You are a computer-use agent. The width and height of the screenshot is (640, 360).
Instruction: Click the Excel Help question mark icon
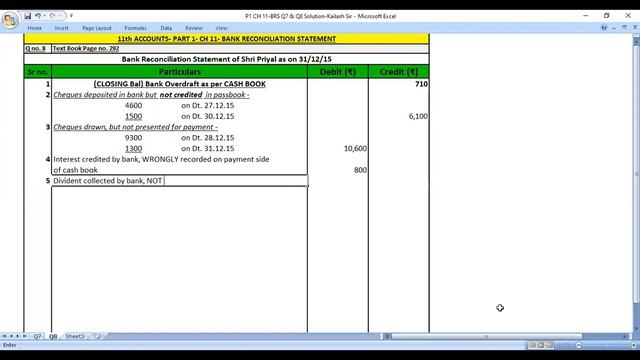pos(604,28)
